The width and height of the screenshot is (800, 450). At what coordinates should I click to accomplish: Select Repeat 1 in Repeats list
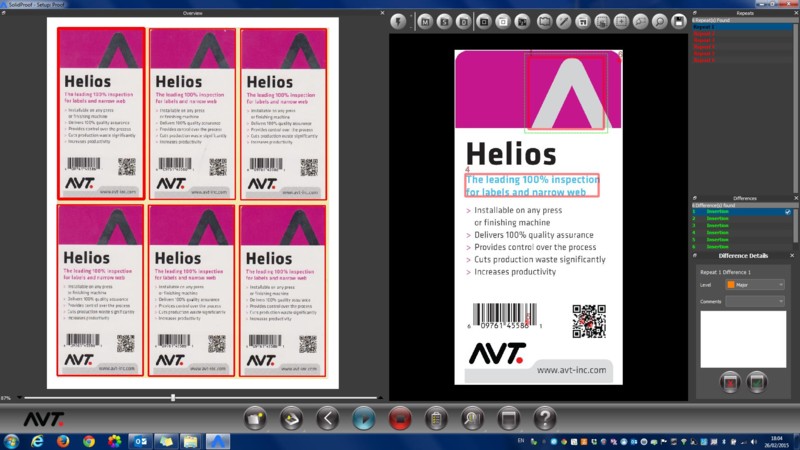click(x=742, y=27)
